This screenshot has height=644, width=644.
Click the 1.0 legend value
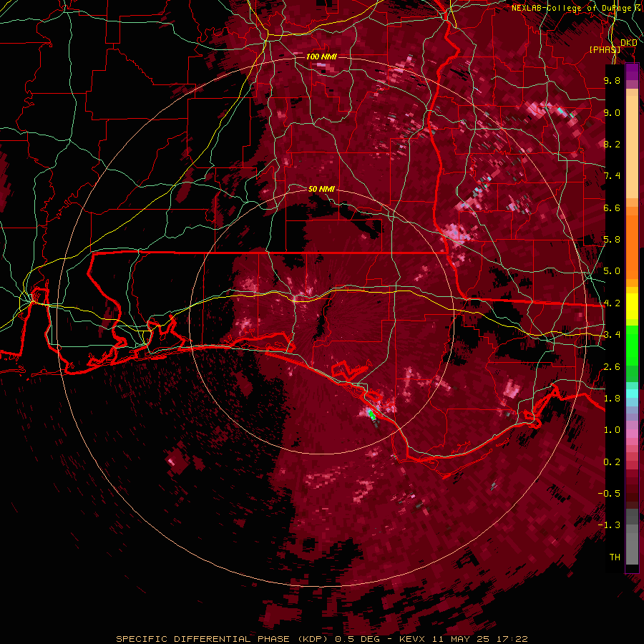(x=612, y=430)
